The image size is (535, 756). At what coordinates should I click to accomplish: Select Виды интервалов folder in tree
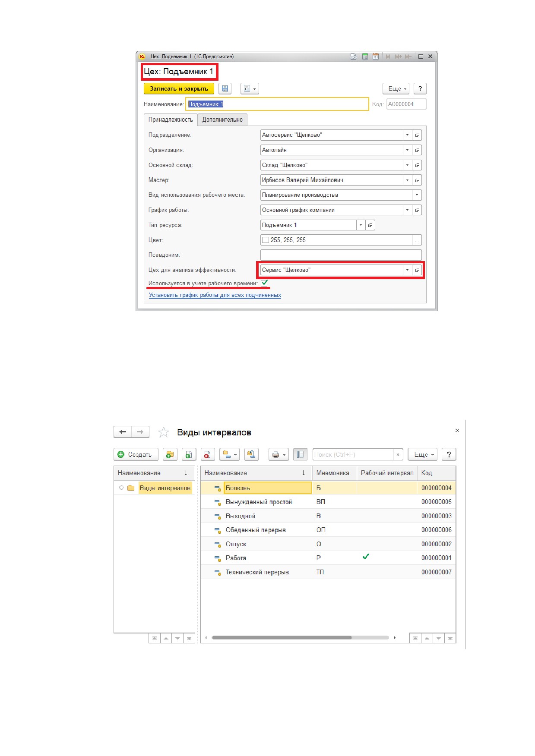pos(165,488)
